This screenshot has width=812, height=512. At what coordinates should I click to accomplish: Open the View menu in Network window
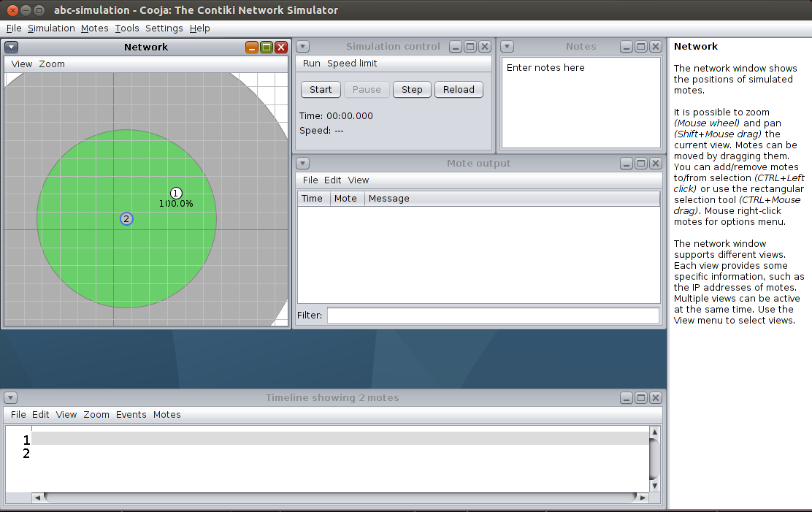pyautogui.click(x=22, y=64)
